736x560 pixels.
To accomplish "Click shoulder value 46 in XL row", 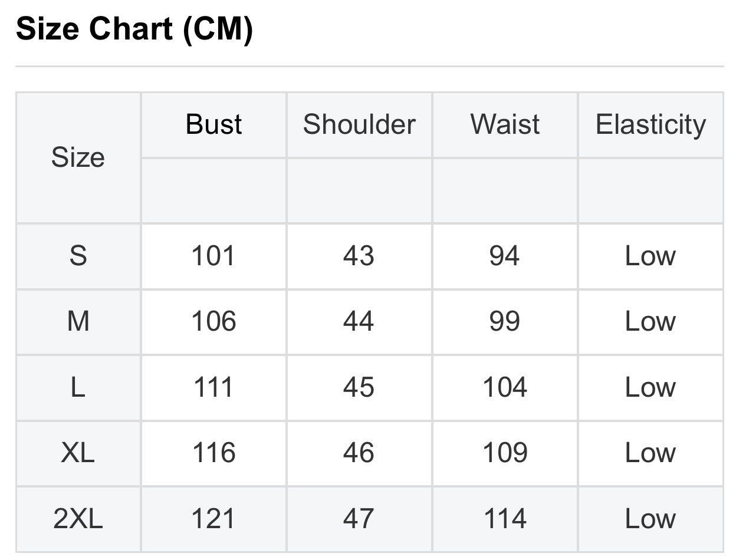I will click(x=359, y=453).
